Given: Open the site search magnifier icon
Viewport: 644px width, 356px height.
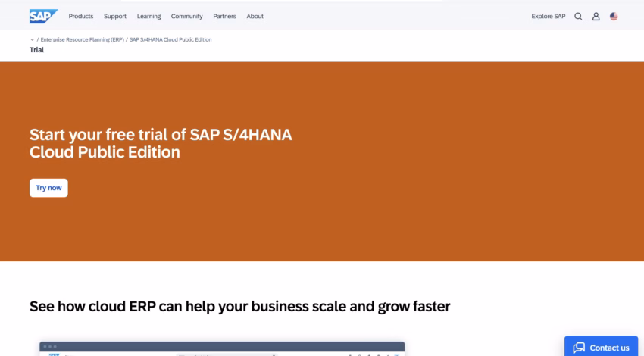Looking at the screenshot, I should tap(579, 16).
